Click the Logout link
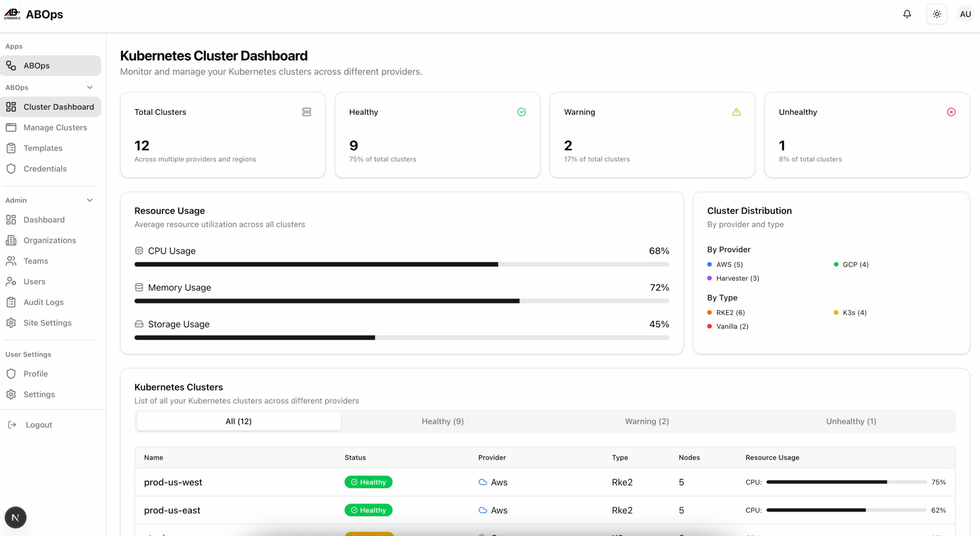The image size is (980, 536). 38,425
